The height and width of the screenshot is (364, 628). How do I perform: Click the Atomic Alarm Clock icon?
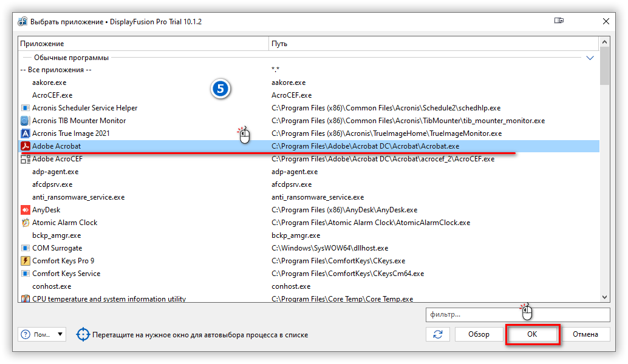pyautogui.click(x=26, y=223)
